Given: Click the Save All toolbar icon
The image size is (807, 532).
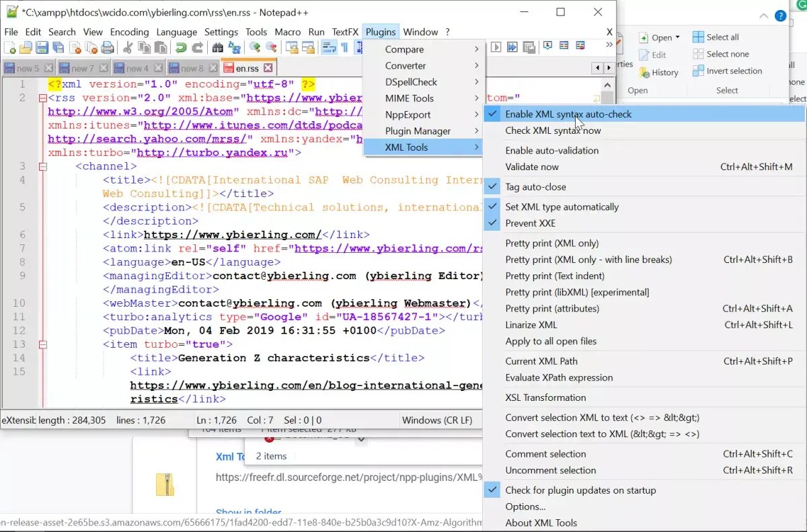Looking at the screenshot, I should pos(59,46).
